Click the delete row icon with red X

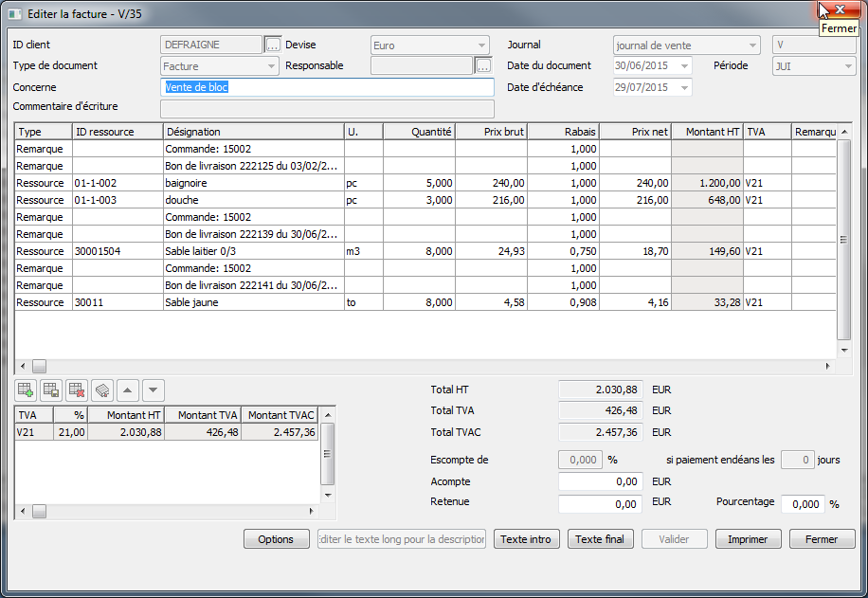[77, 390]
